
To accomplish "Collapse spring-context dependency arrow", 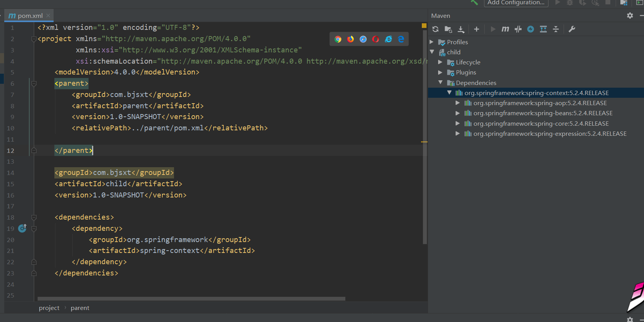I will pyautogui.click(x=449, y=93).
